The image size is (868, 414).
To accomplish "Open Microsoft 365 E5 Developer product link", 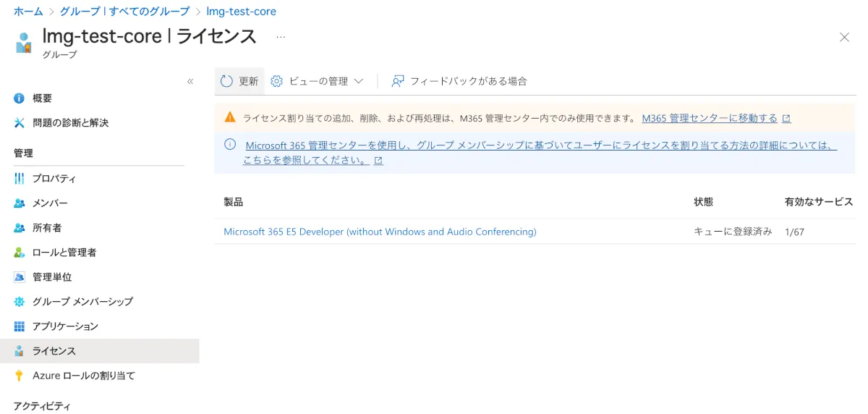I will pyautogui.click(x=380, y=232).
